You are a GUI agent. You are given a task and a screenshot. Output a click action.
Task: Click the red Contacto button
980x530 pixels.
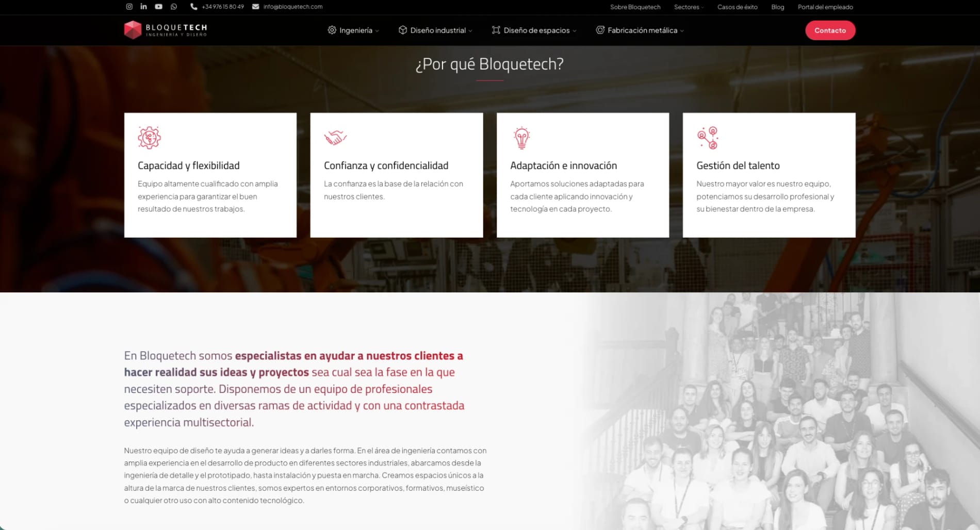(830, 30)
